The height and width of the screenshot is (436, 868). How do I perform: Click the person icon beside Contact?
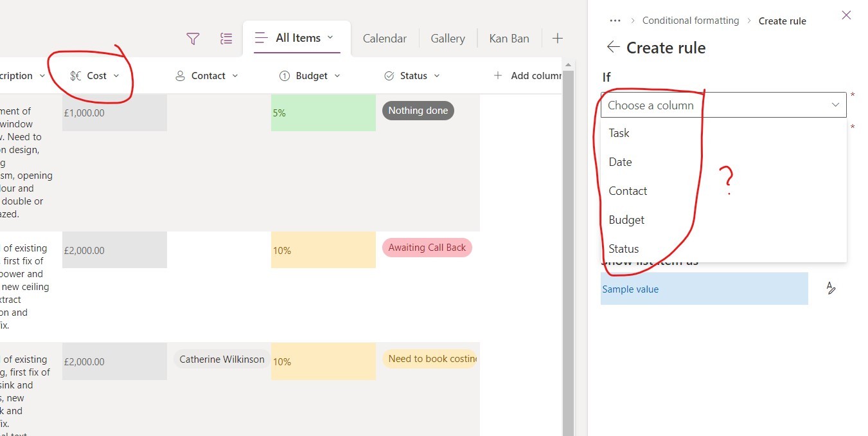[181, 76]
